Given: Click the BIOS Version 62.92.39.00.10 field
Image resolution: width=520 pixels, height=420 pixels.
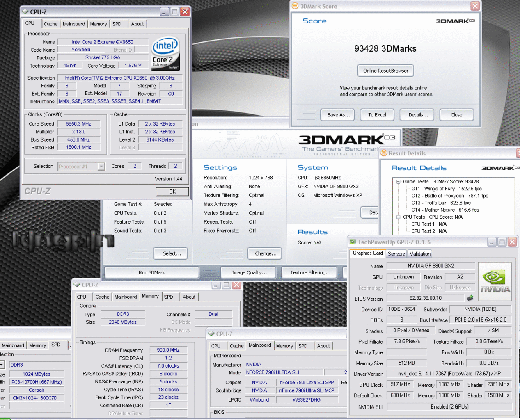Looking at the screenshot, I should point(426,298).
